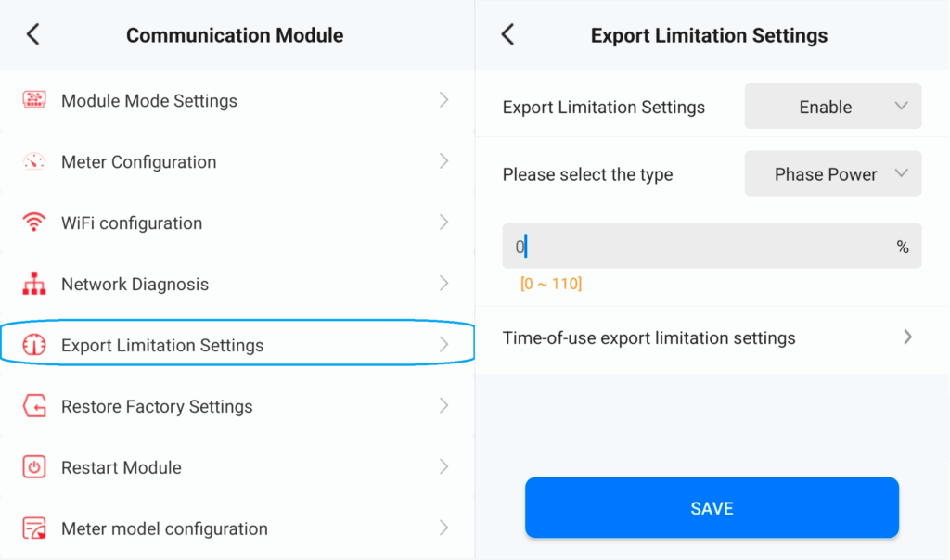Tap the Meter model configuration icon

pyautogui.click(x=34, y=528)
